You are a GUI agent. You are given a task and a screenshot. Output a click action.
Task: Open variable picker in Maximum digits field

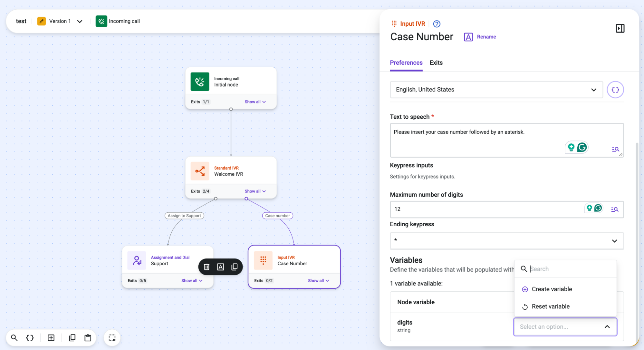pyautogui.click(x=614, y=209)
